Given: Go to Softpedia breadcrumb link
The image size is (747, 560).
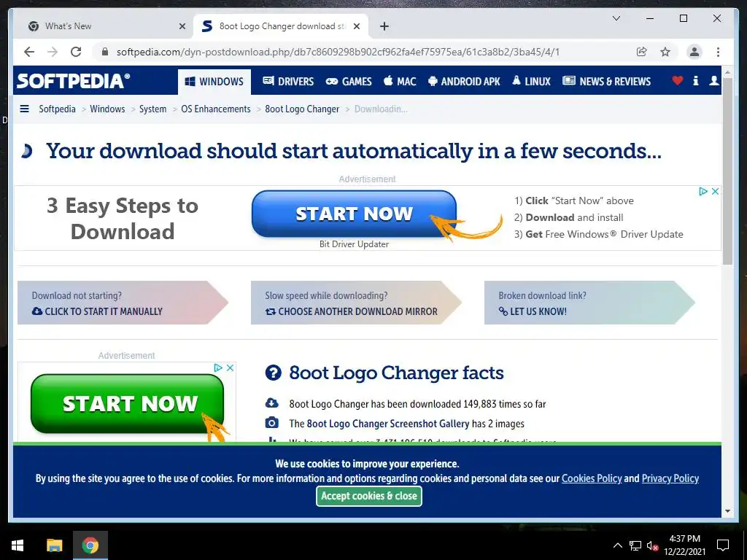Looking at the screenshot, I should click(x=57, y=109).
